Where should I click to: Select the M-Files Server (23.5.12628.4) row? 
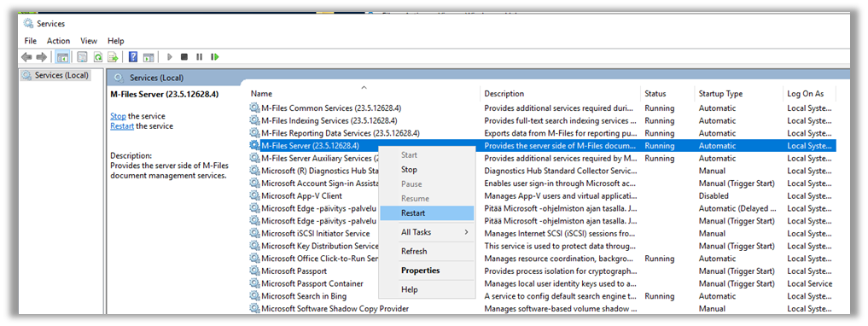tap(543, 146)
